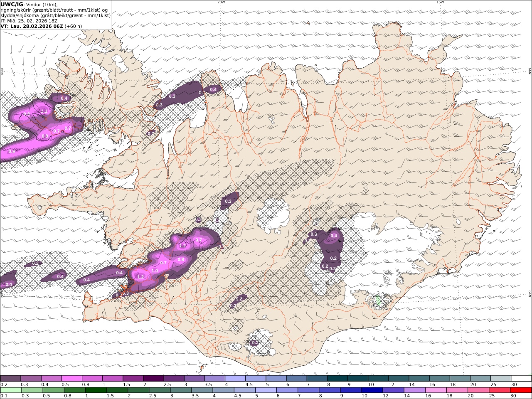Click the '1.0' precipitation value on the map
This screenshot has width=532, height=399.
click(x=155, y=271)
